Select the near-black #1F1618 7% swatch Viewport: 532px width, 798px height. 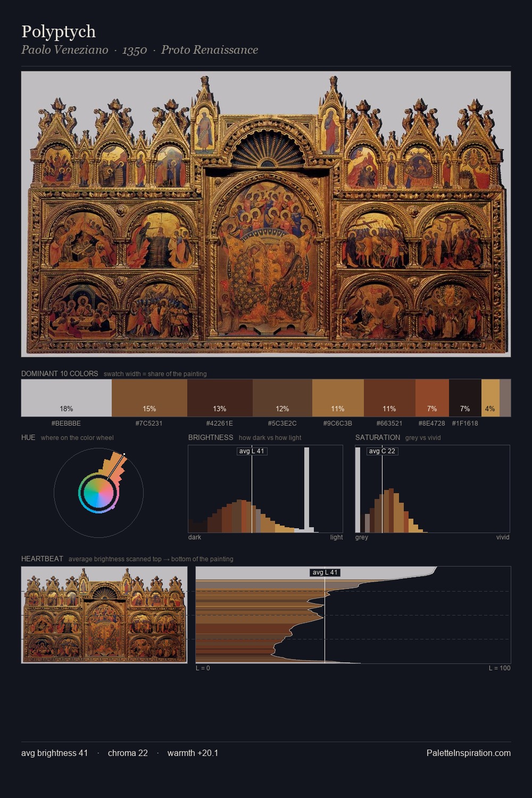click(465, 397)
